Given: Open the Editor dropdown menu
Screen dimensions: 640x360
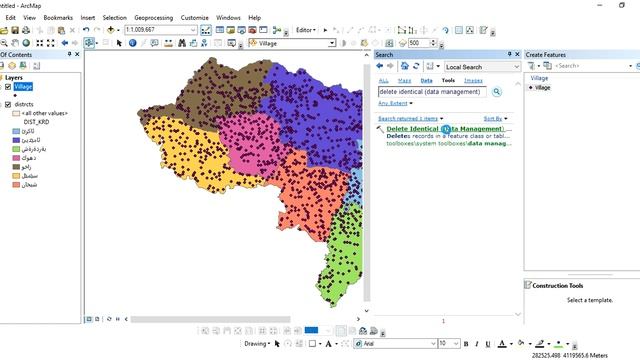Looking at the screenshot, I should (305, 30).
